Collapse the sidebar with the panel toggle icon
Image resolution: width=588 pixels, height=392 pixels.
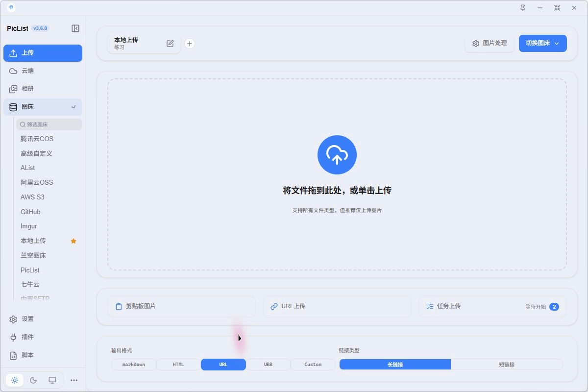(x=75, y=28)
